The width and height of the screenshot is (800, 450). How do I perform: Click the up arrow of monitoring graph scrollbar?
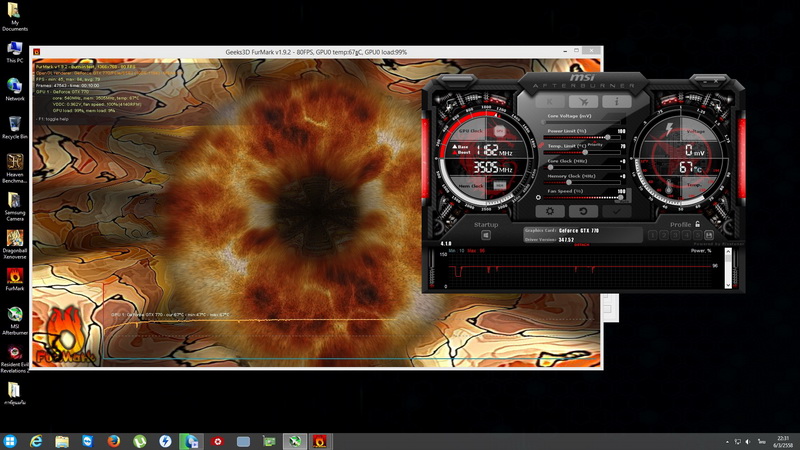pos(728,253)
